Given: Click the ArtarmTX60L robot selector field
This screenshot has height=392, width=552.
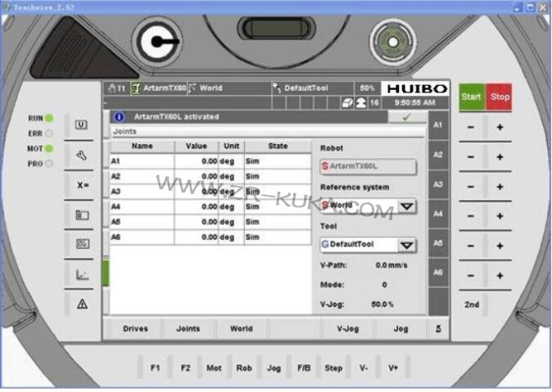Looking at the screenshot, I should click(x=367, y=166).
